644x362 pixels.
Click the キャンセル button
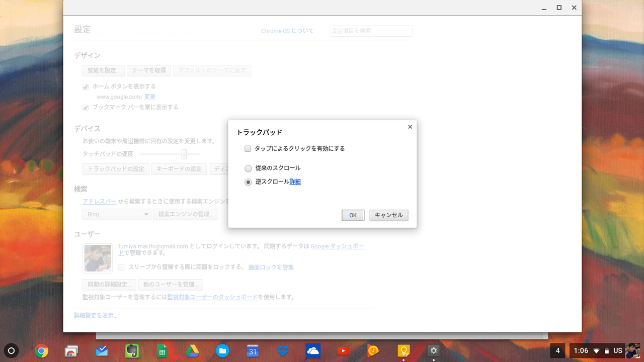coord(389,215)
